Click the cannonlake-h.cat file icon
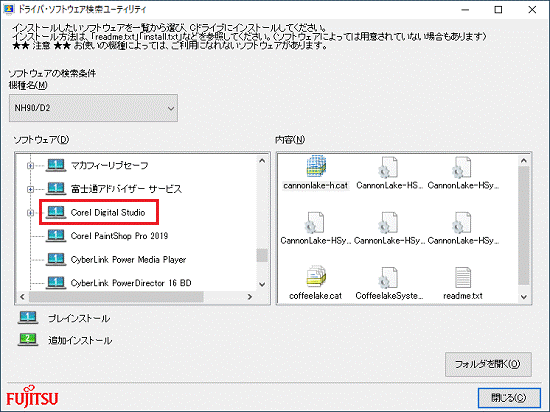Screen dimensions: 550x412 click(x=316, y=167)
